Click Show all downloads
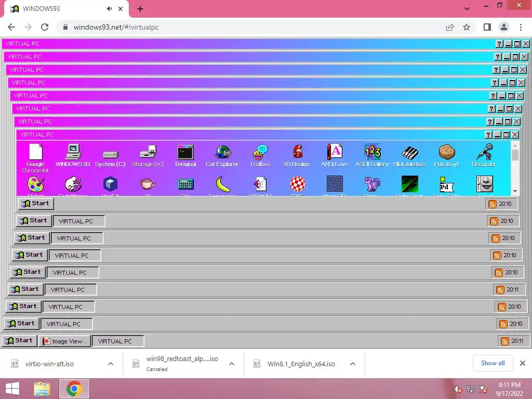The image size is (532, 399). click(x=493, y=363)
